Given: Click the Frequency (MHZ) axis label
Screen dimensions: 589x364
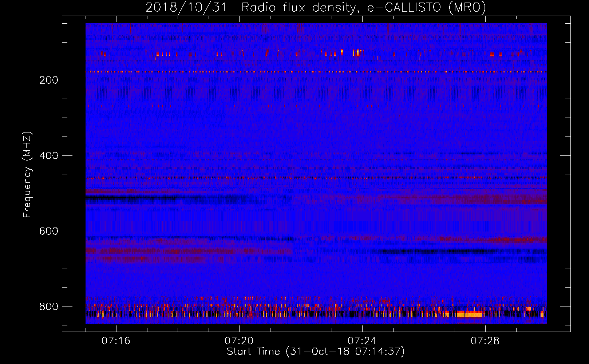Looking at the screenshot, I should click(x=27, y=175).
